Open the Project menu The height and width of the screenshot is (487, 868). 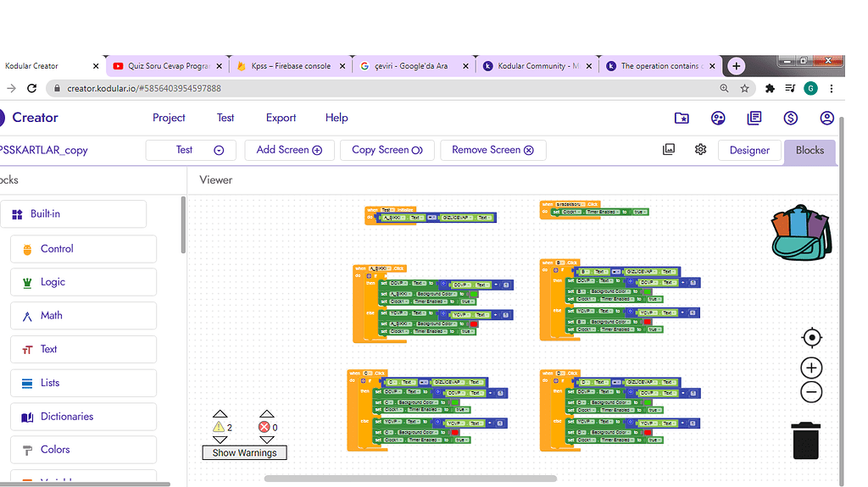tap(169, 118)
